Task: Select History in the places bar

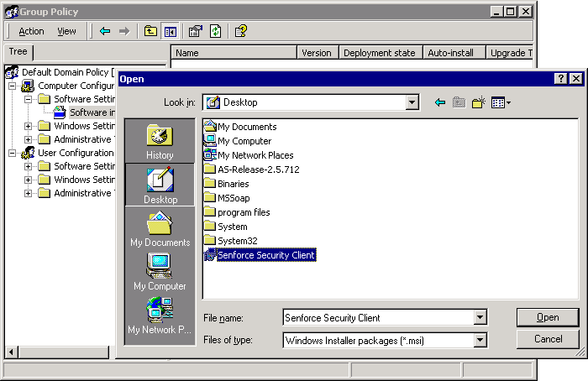Action: click(x=160, y=142)
